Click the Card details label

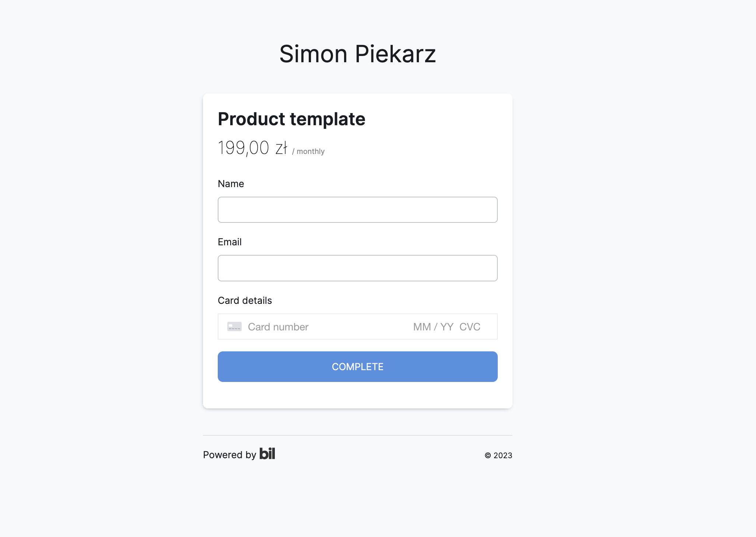click(x=245, y=301)
